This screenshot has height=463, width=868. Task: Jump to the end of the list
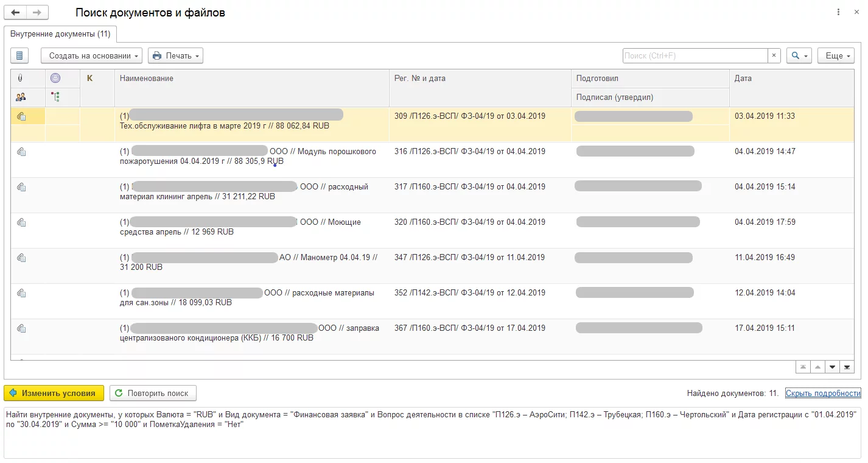tap(847, 367)
